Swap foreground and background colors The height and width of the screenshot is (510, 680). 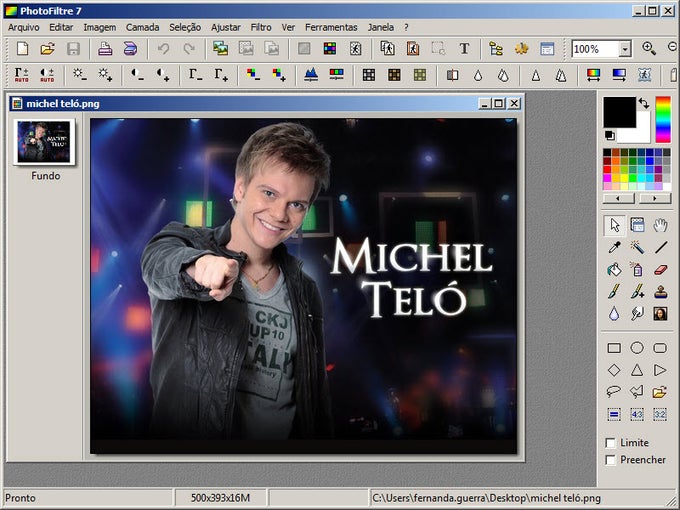(x=644, y=103)
